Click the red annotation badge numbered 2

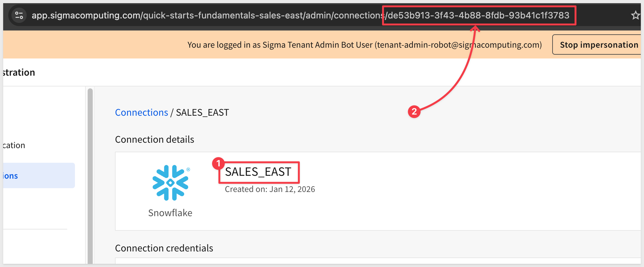414,112
